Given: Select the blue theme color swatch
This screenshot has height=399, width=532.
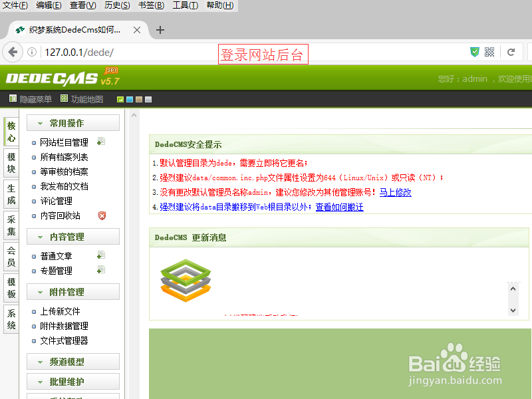Looking at the screenshot, I should (x=130, y=99).
